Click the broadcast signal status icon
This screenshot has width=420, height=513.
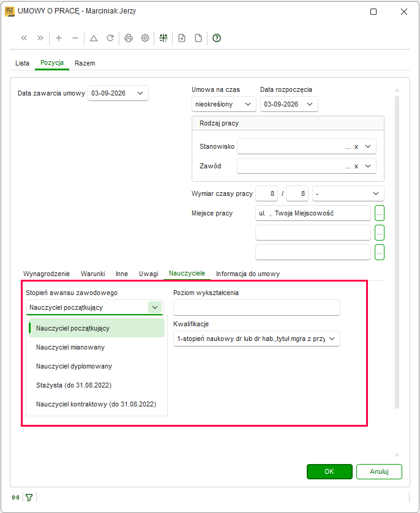tap(15, 497)
